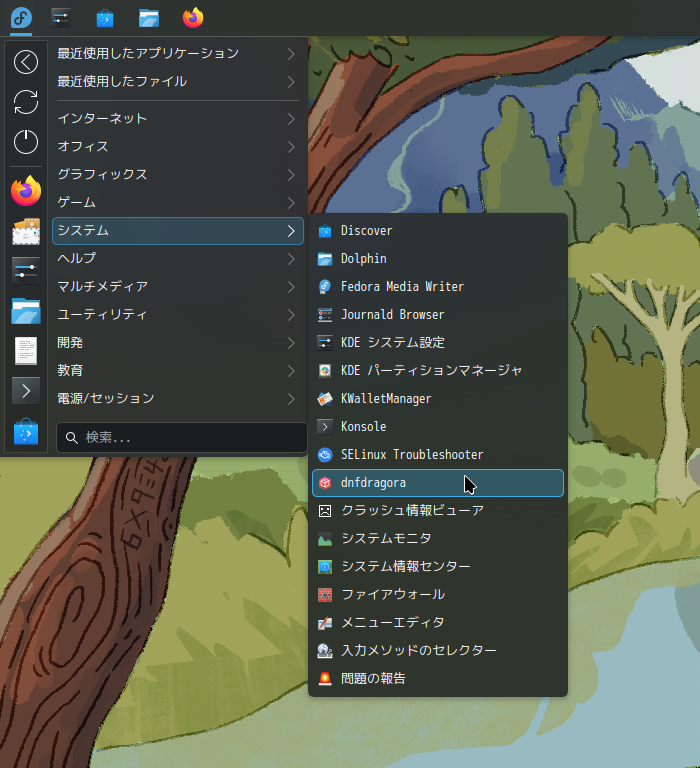Open メニューエディタ
Screen dimensions: 700x768
438,623
